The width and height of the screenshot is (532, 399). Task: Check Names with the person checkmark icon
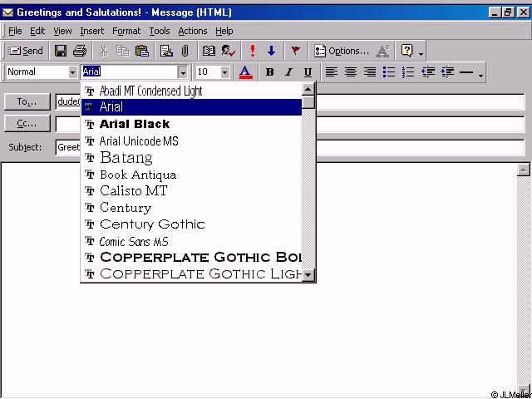coord(228,51)
